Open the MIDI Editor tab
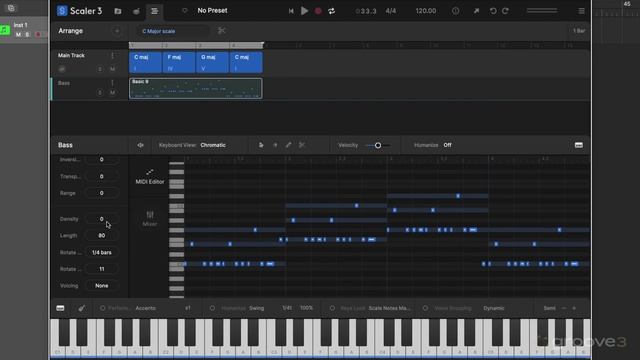640x360 pixels. [150, 177]
